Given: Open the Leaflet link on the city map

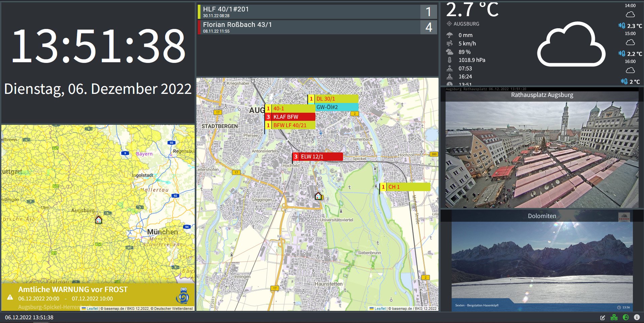Looking at the screenshot, I should pyautogui.click(x=380, y=309).
